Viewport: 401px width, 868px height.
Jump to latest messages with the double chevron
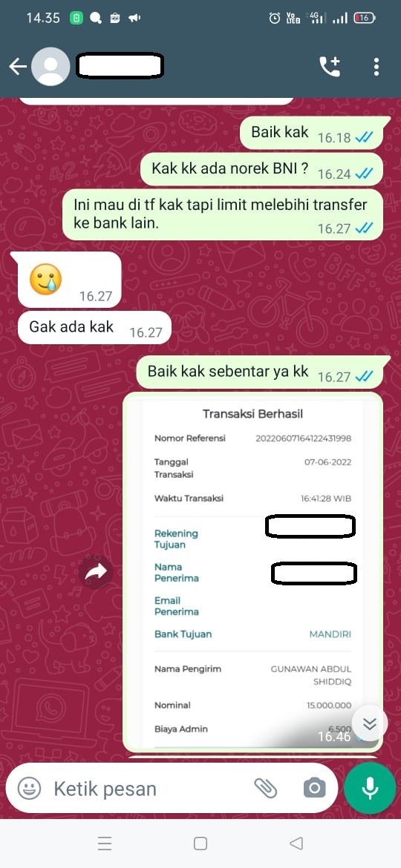click(369, 723)
